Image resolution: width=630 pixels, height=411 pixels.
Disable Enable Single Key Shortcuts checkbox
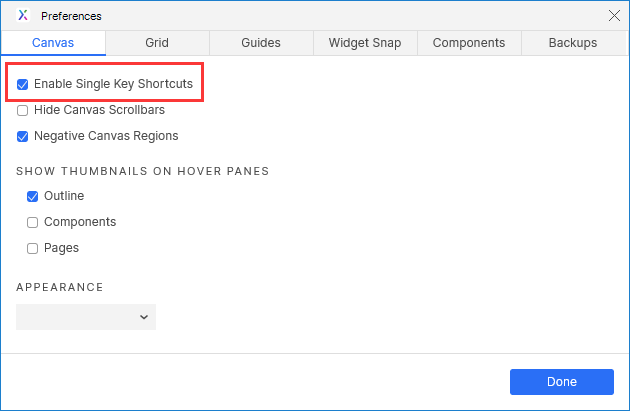(x=23, y=85)
